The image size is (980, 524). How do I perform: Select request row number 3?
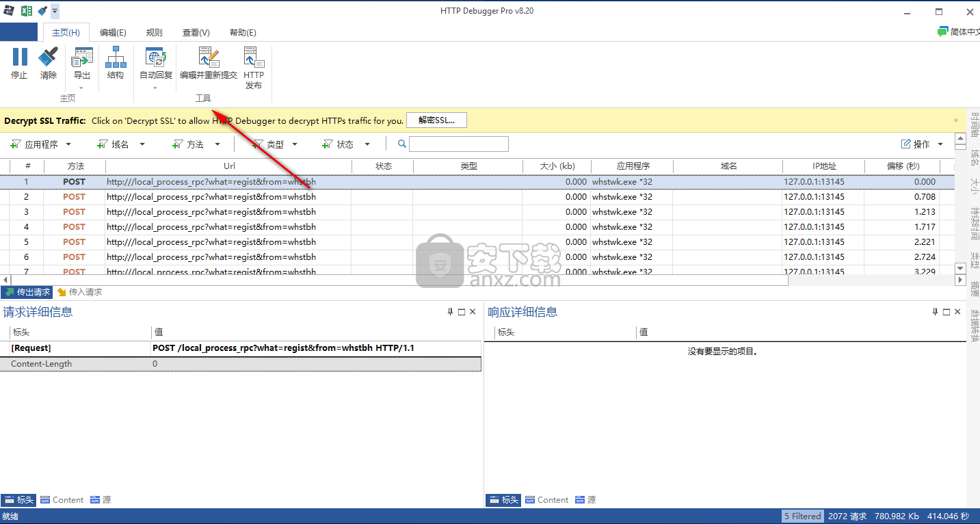coord(477,212)
